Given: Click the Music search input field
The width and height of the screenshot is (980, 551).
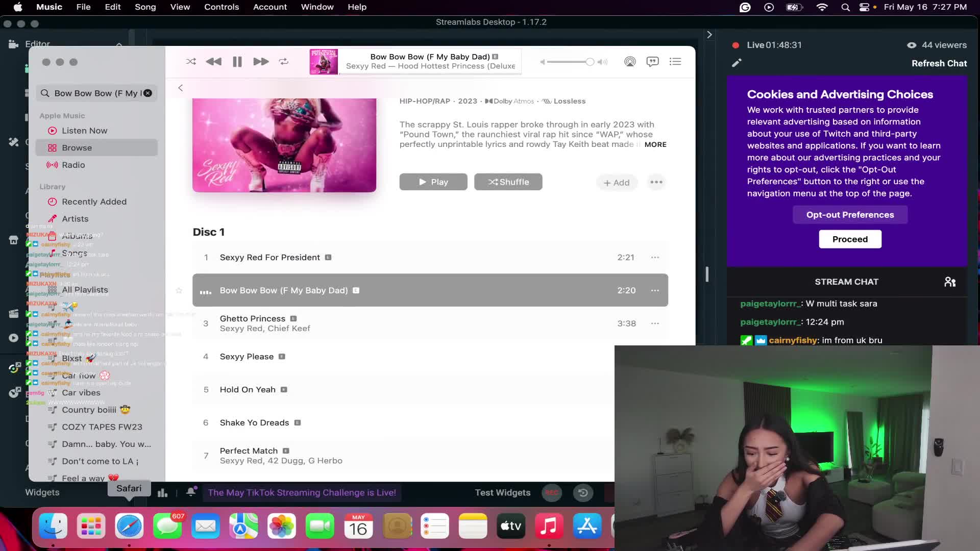Looking at the screenshot, I should pyautogui.click(x=97, y=93).
